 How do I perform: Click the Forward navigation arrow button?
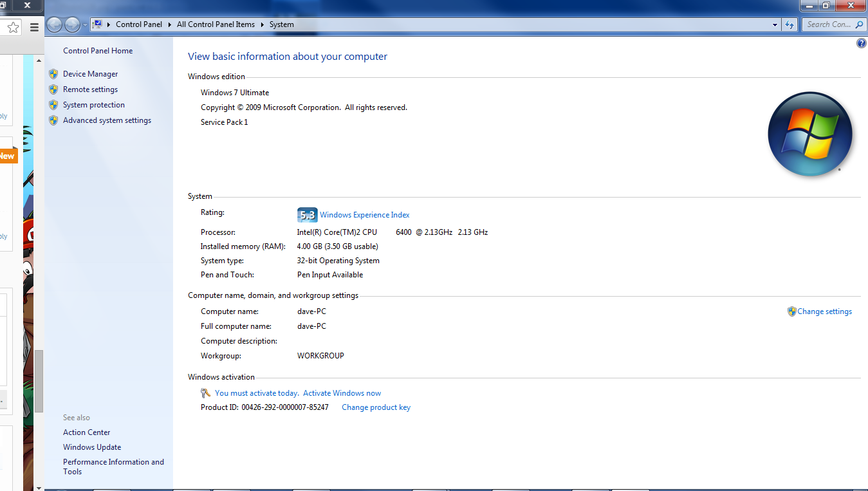click(72, 24)
